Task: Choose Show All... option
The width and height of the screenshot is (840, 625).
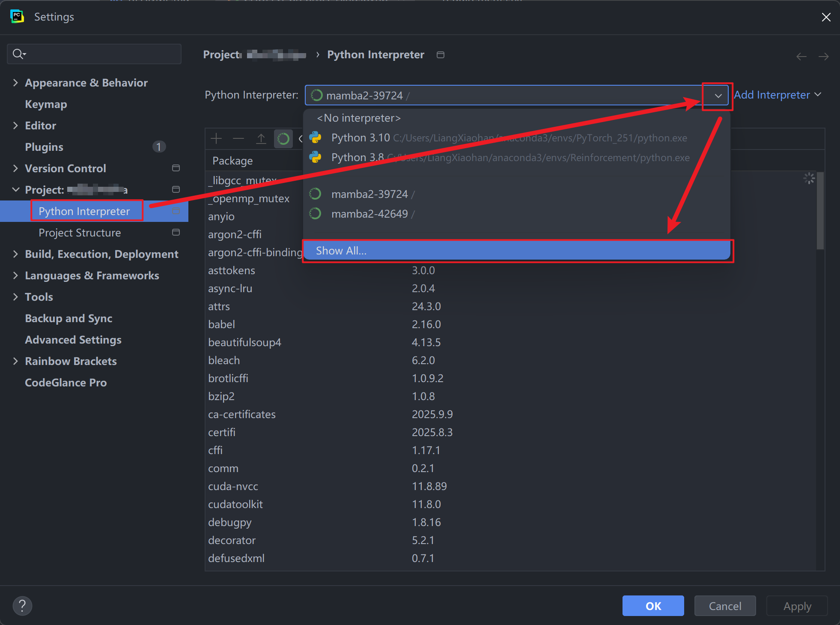Action: (517, 251)
